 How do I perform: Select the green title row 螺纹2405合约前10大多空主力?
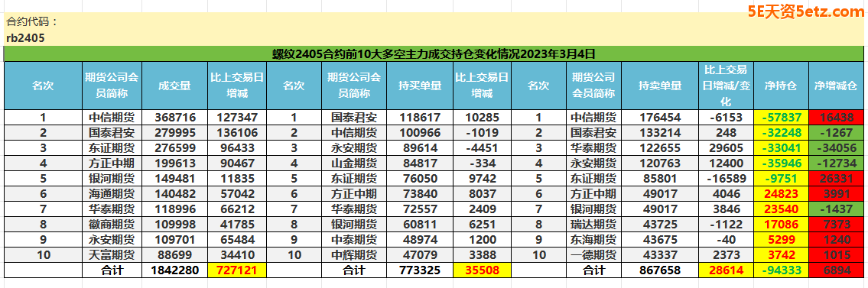point(434,54)
